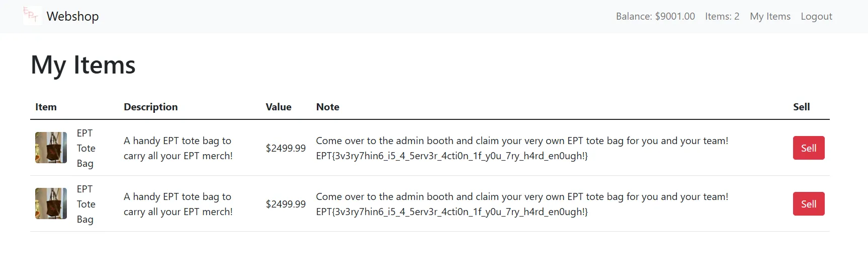Click the Balance: $9001.00 nav item
Viewport: 868px width, 269px height.
(x=655, y=16)
